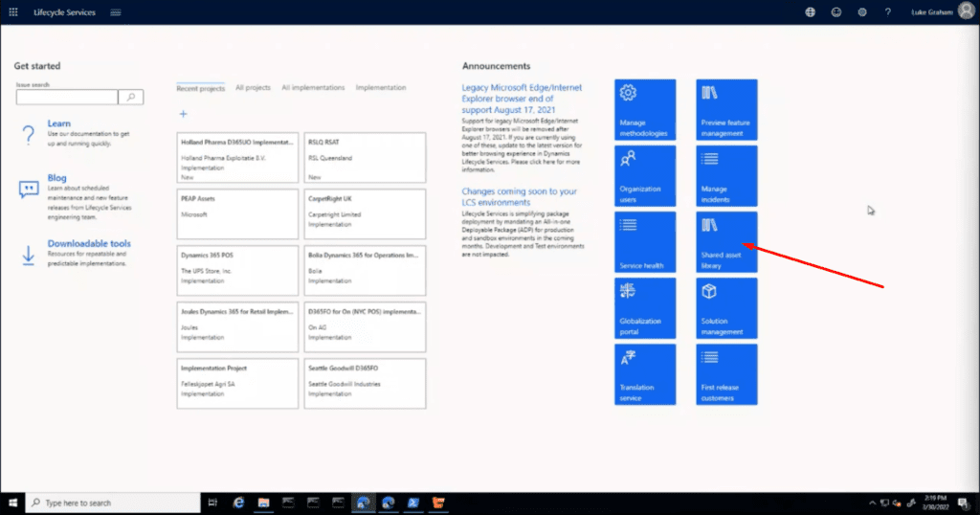Click the Issue search input field
This screenshot has height=515, width=980.
point(66,97)
